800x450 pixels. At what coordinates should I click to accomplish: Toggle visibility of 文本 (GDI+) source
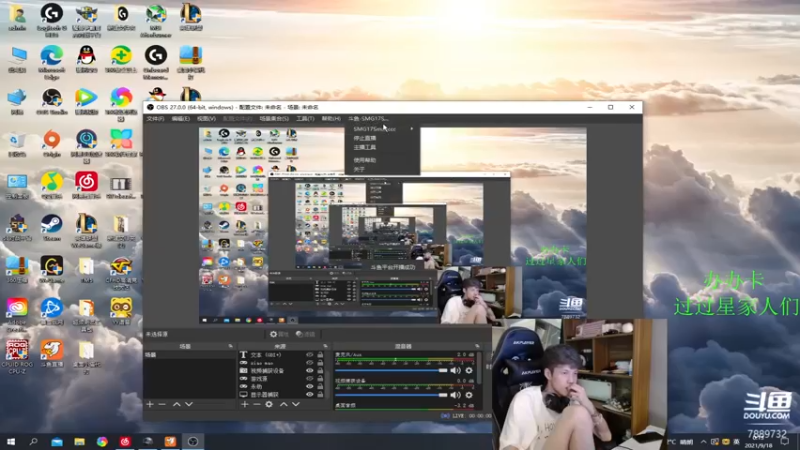(x=309, y=355)
